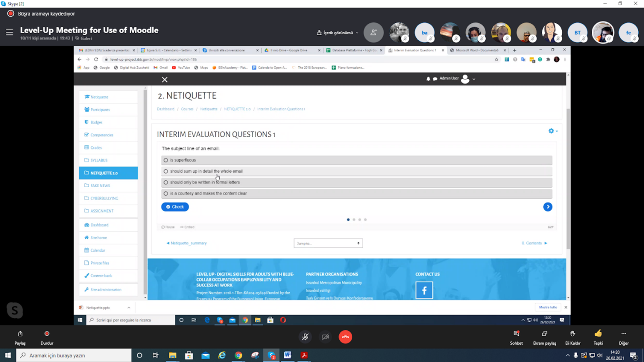Image resolution: width=644 pixels, height=362 pixels.
Task: Click the Ekranı paylaş screen share icon
Action: [544, 334]
